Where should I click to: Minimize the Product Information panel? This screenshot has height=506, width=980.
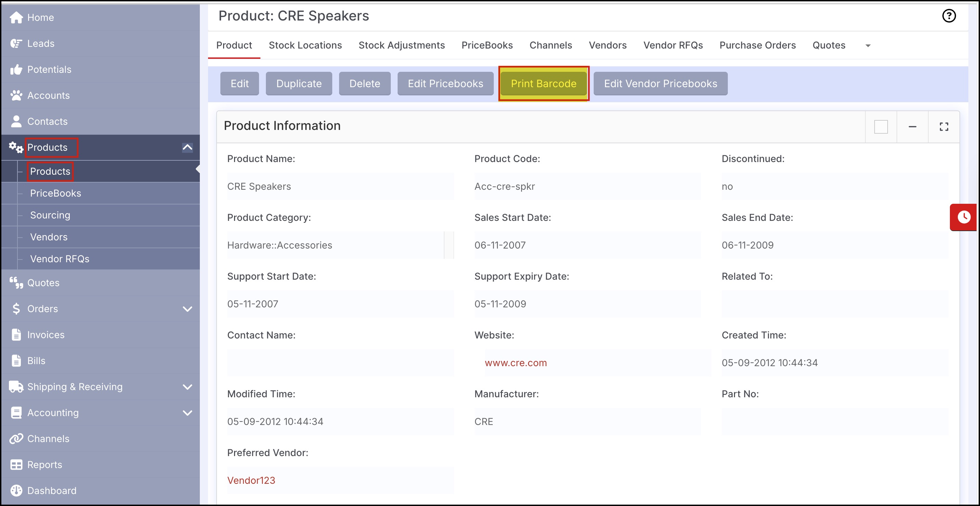pyautogui.click(x=912, y=126)
